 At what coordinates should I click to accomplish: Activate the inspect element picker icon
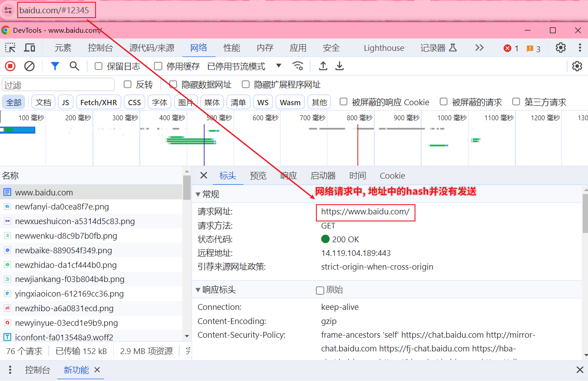[x=10, y=48]
